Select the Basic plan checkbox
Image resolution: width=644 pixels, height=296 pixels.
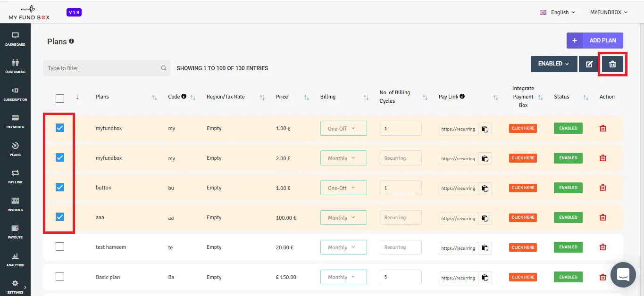(x=60, y=277)
